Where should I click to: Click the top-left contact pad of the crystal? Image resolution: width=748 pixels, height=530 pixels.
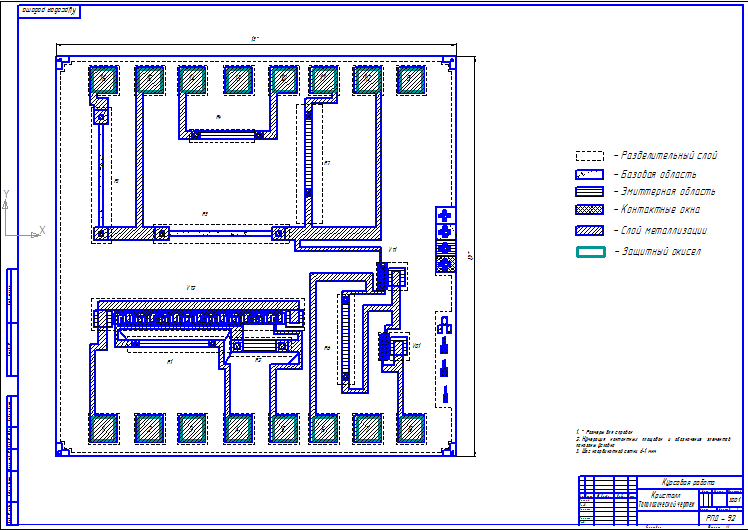pyautogui.click(x=104, y=80)
